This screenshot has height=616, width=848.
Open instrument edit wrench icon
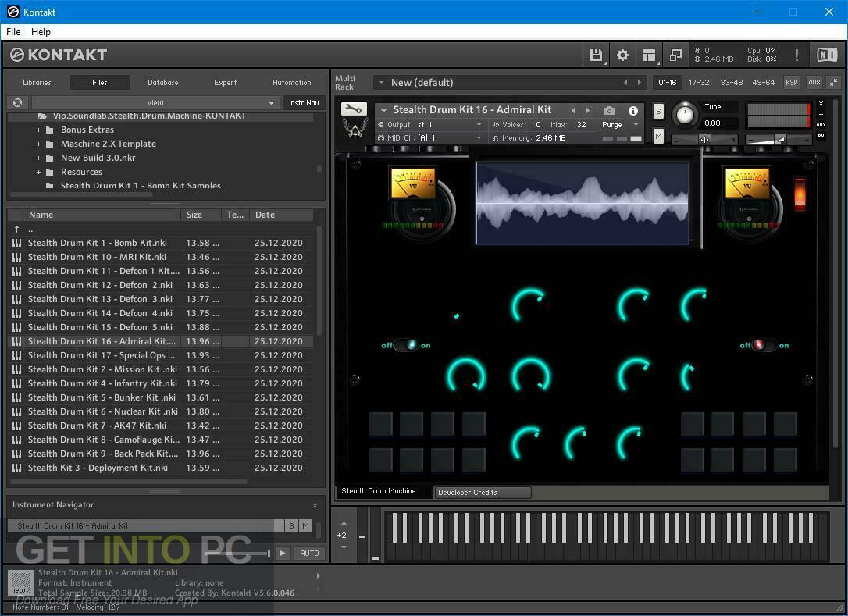(x=354, y=110)
